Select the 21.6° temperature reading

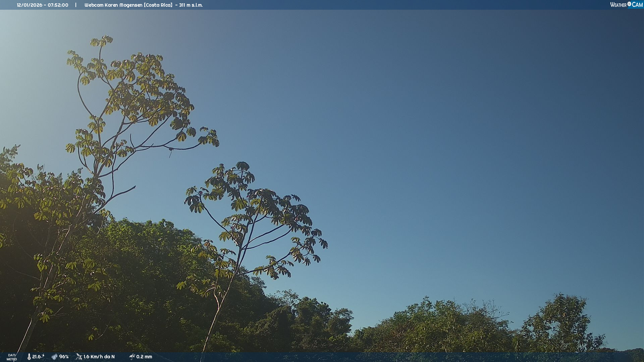(38, 357)
